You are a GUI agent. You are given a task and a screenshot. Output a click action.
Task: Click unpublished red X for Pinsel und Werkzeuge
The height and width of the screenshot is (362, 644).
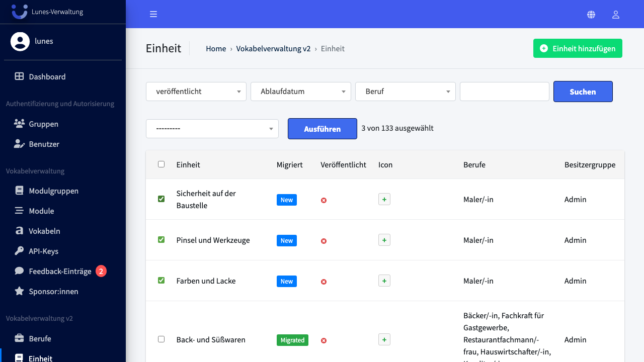tap(324, 241)
